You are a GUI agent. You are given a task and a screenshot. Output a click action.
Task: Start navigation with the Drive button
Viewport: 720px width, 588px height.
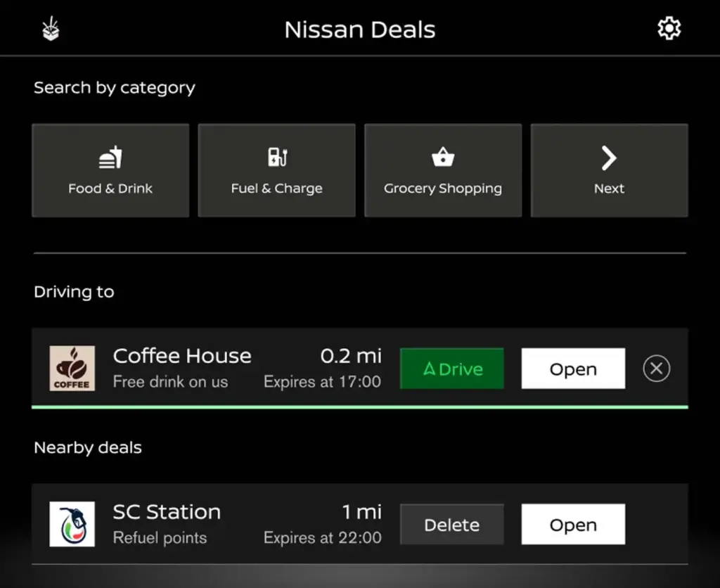pos(451,369)
